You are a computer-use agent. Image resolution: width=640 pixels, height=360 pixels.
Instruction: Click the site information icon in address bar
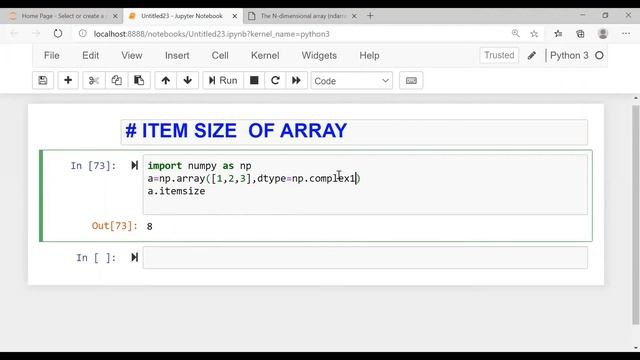point(83,33)
